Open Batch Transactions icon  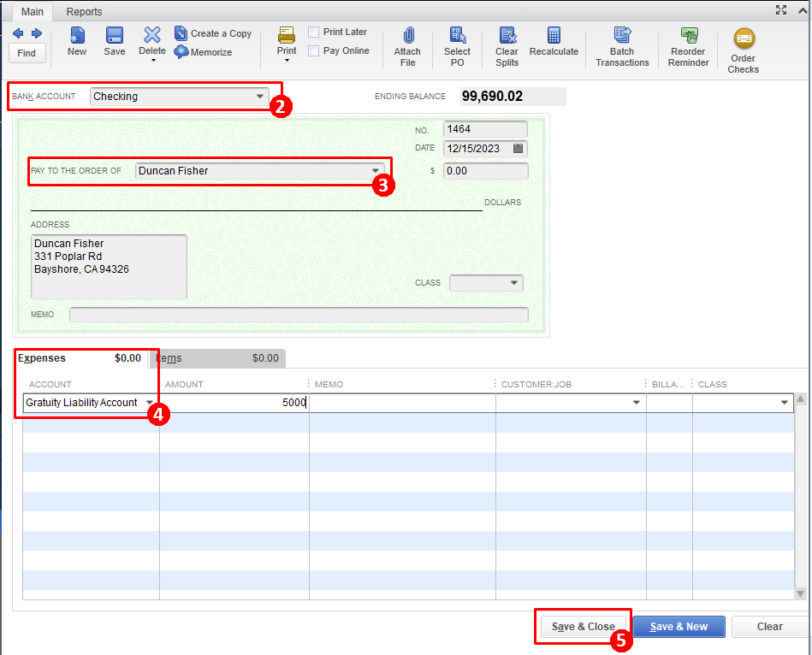click(622, 36)
